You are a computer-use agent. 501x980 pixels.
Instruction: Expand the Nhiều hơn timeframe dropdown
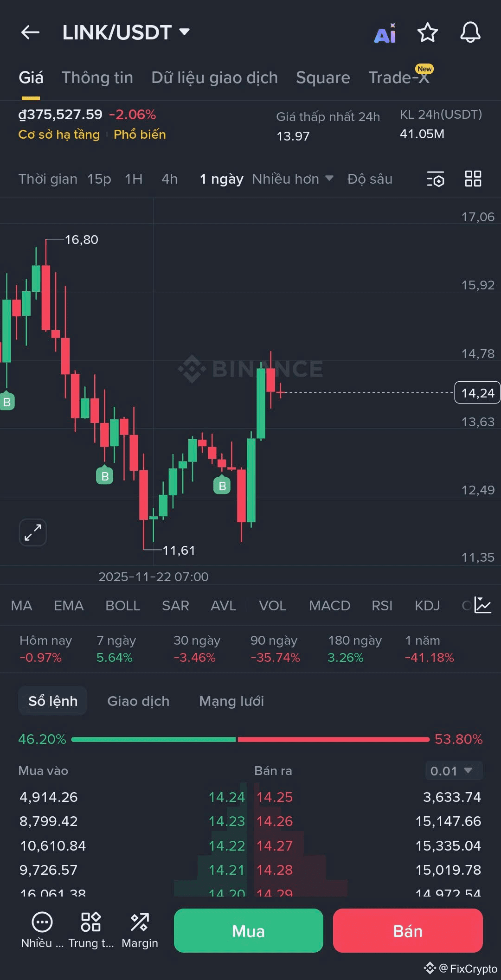pyautogui.click(x=293, y=179)
